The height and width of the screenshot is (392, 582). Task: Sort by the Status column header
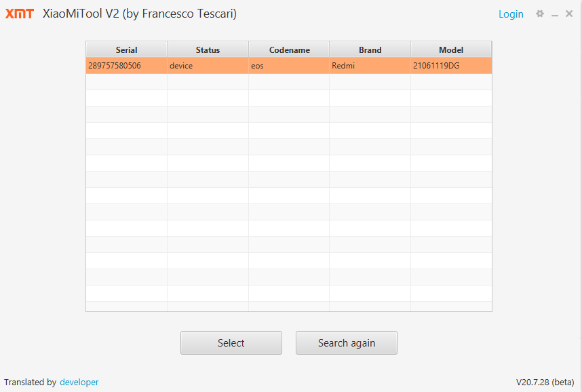[x=208, y=50]
